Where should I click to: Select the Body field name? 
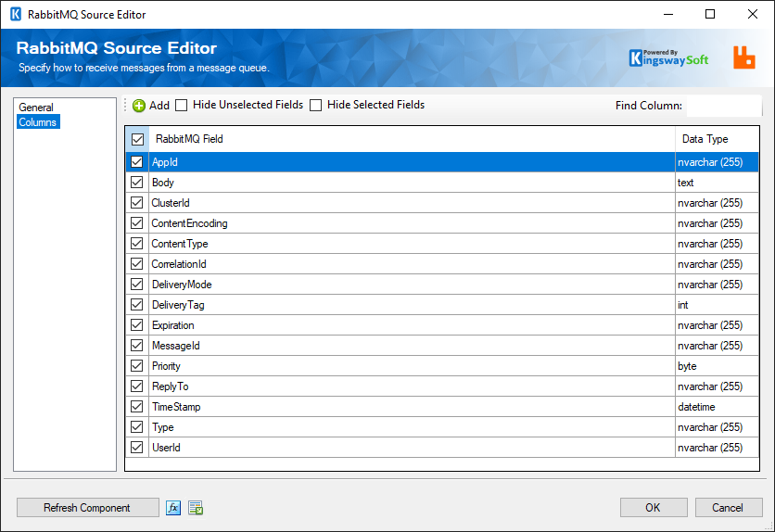pos(162,183)
